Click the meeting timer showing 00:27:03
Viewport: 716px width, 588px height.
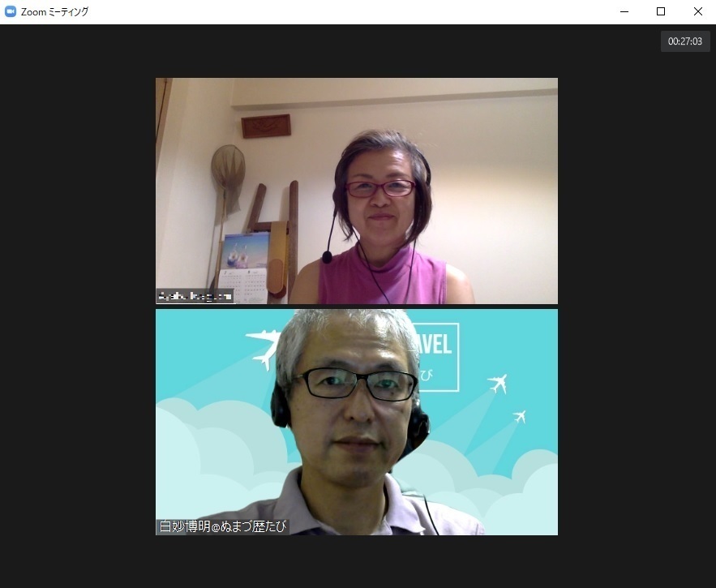[x=685, y=41]
